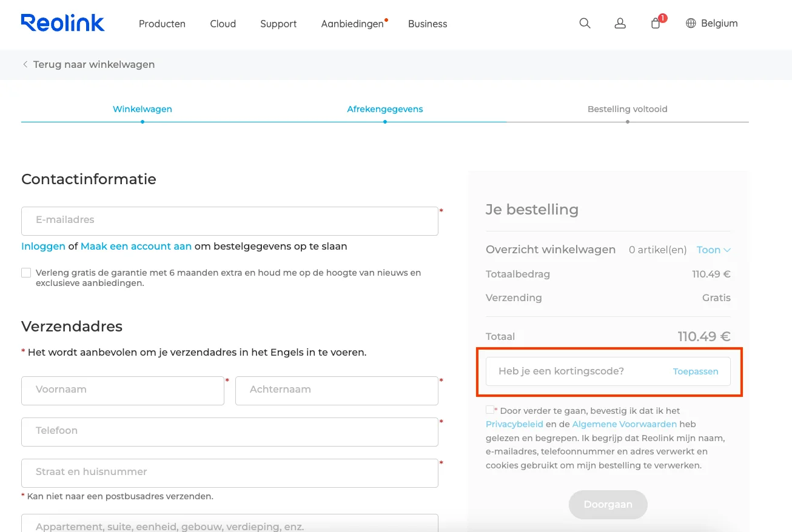The image size is (792, 532).
Task: Check the Privacybeleid agreement checkbox
Action: click(x=489, y=410)
